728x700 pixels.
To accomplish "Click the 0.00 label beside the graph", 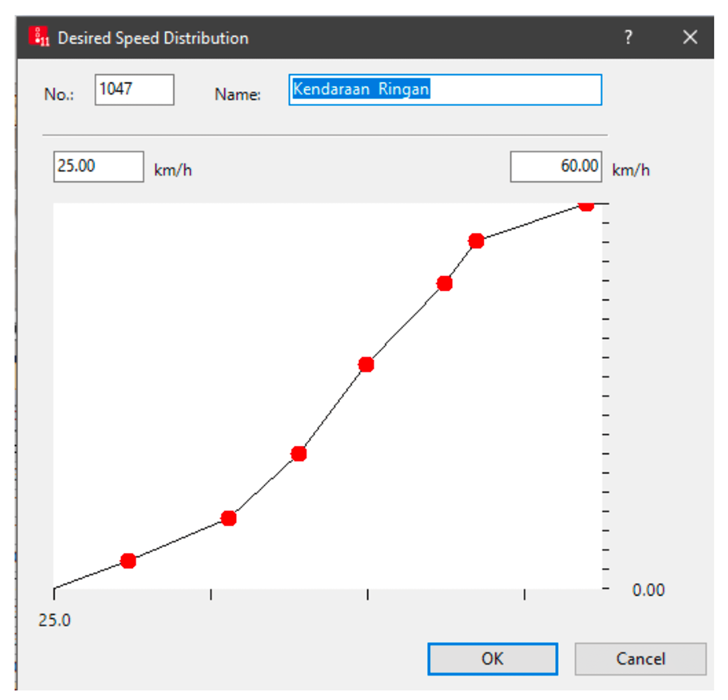I will point(648,590).
